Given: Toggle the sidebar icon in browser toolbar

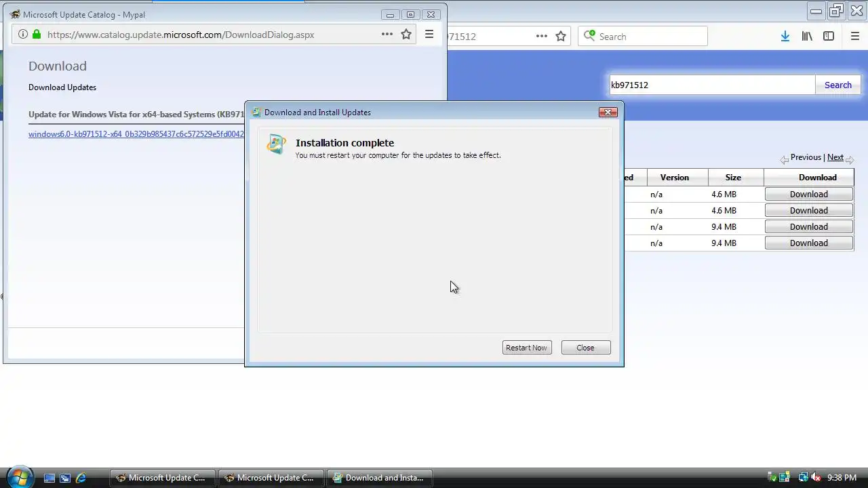Looking at the screenshot, I should coord(829,36).
